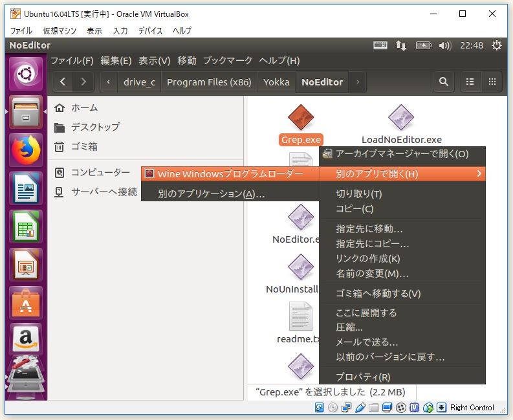Click VirtualBox optical disk status icon
513x420 pixels.
pyautogui.click(x=333, y=408)
